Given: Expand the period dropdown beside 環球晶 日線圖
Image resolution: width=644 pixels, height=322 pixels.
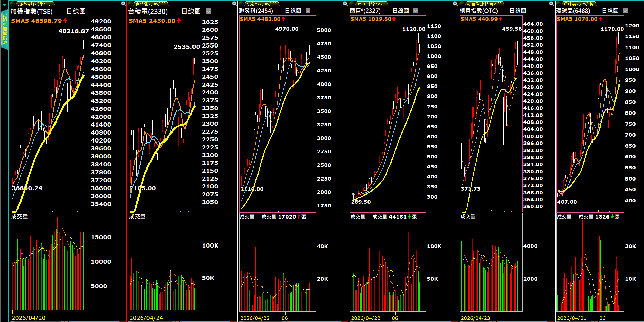Looking at the screenshot, I should point(625,11).
